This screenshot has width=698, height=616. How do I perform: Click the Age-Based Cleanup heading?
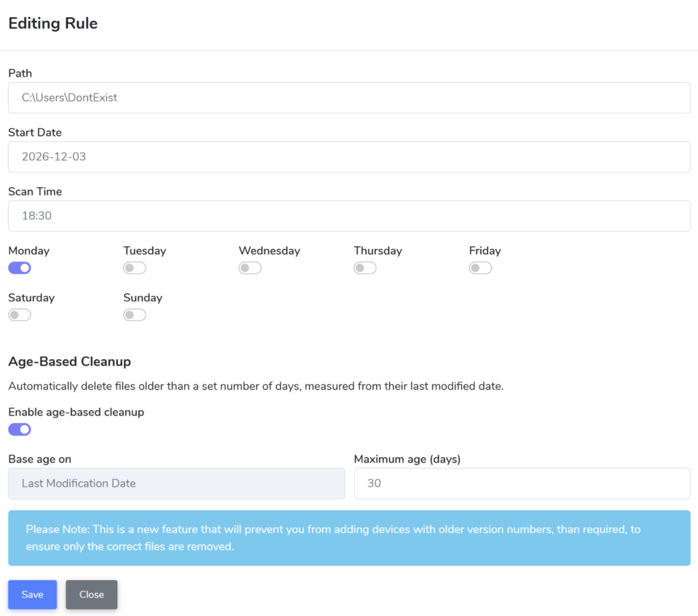(x=70, y=361)
